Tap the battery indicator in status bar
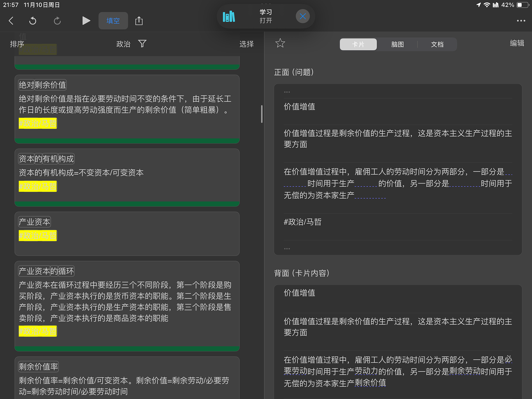 pos(522,5)
